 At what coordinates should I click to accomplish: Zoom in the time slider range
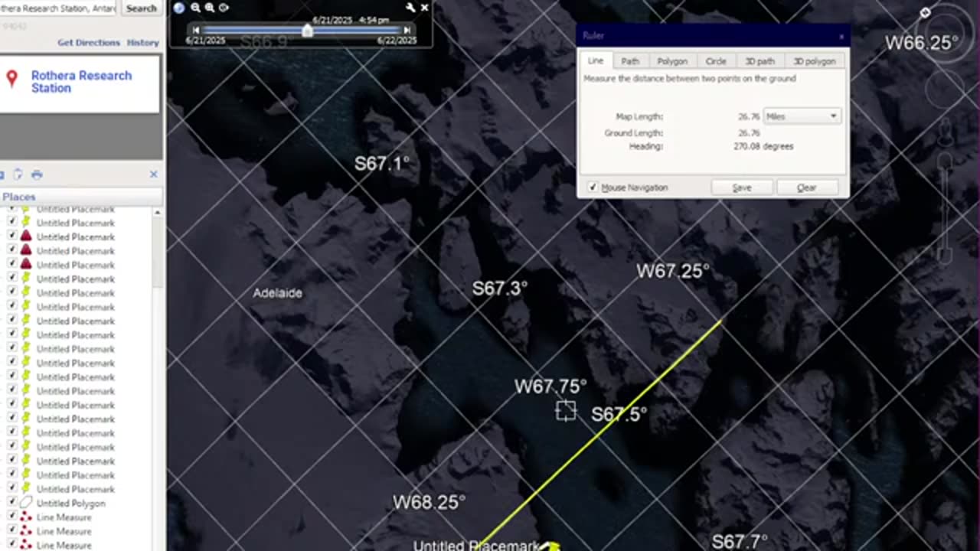[209, 8]
